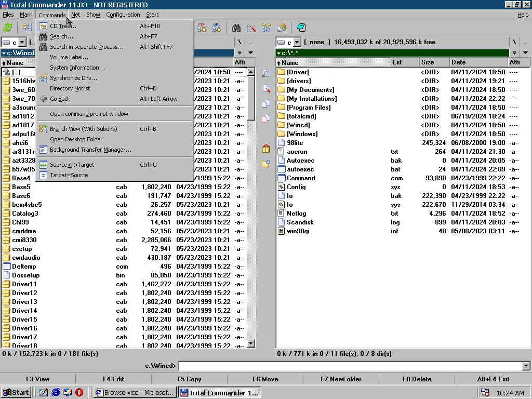Image resolution: width=532 pixels, height=399 pixels.
Task: Select the [Program Files] folder row
Action: click(x=403, y=107)
